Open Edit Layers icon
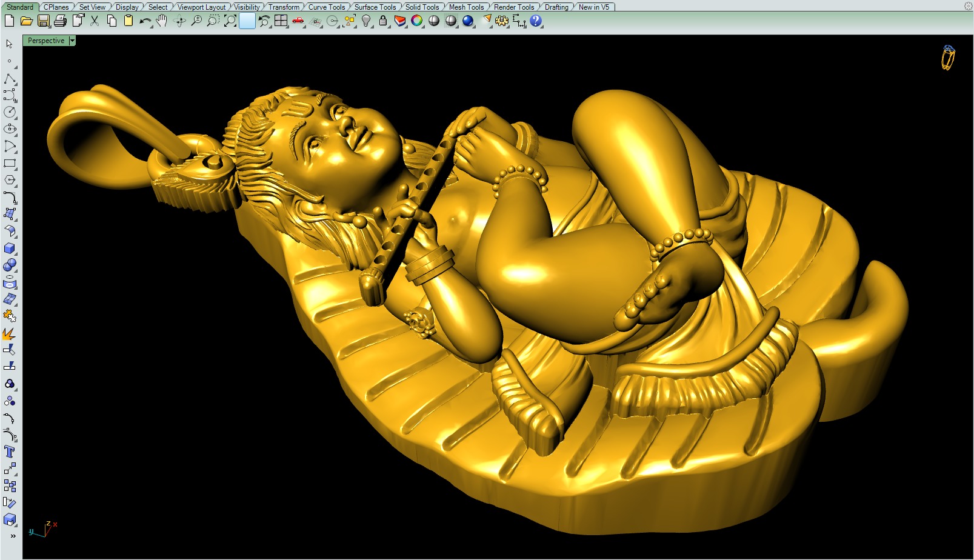This screenshot has height=560, width=974. tap(400, 21)
